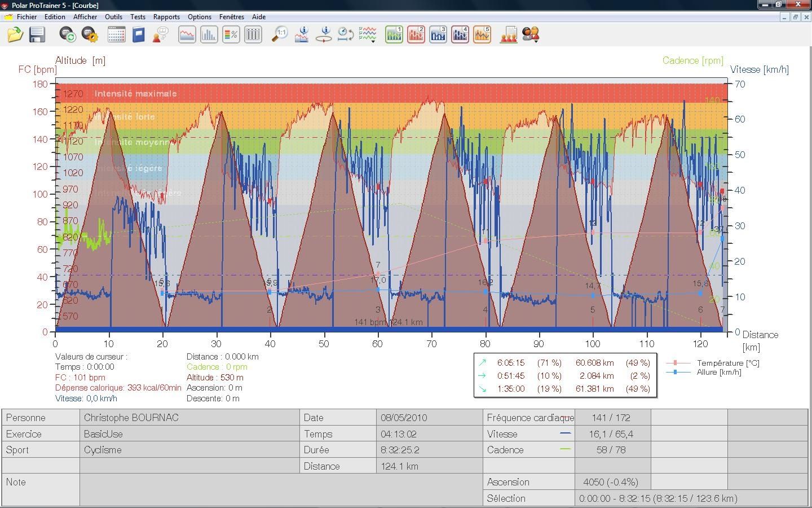Select the curve chart view icon

pyautogui.click(x=187, y=34)
